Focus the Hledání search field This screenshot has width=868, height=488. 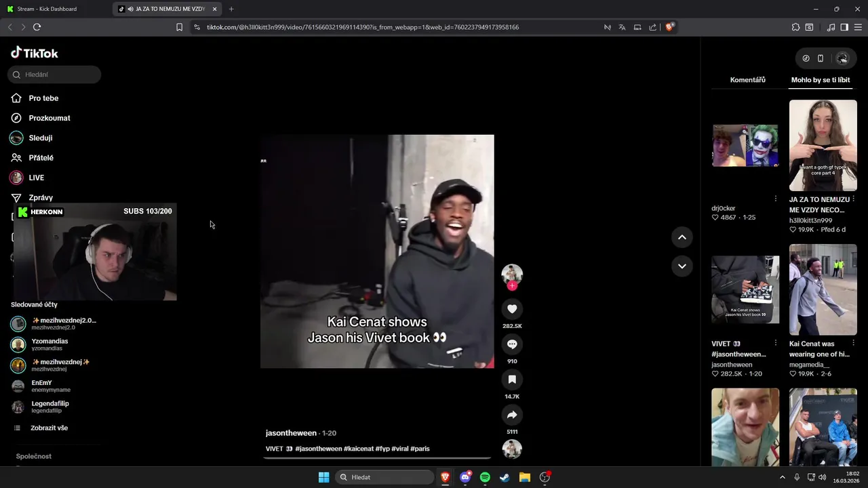point(54,75)
